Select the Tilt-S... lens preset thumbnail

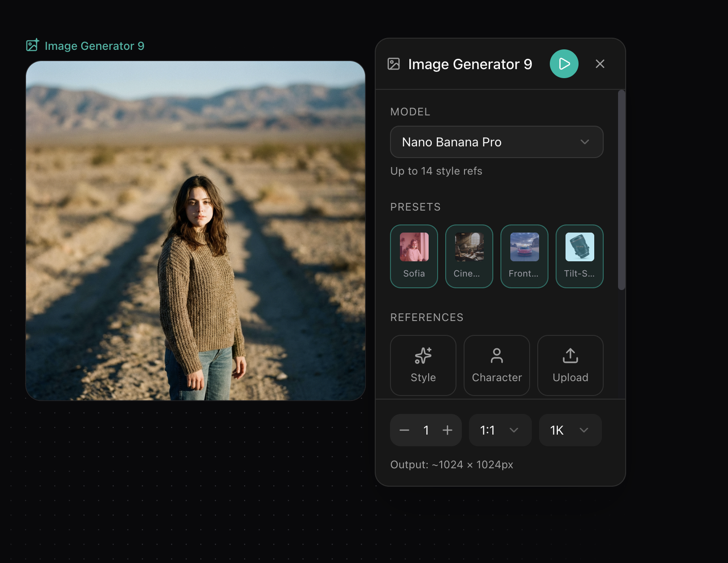point(579,247)
